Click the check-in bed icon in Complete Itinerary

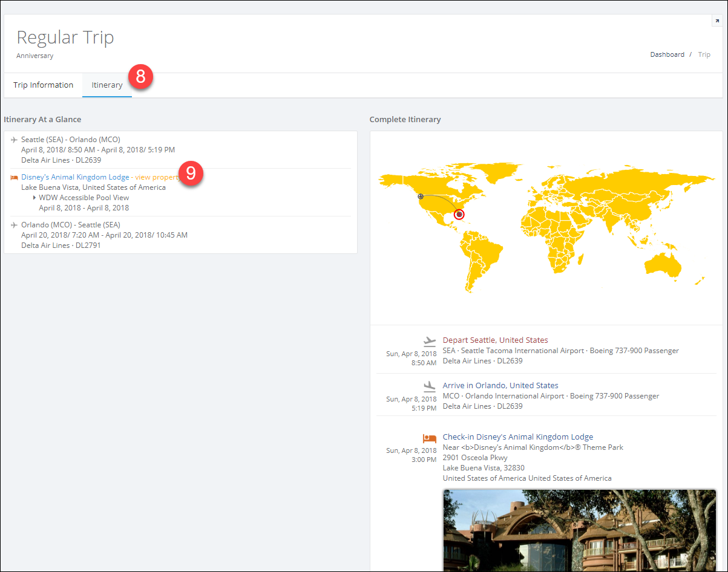click(x=430, y=438)
